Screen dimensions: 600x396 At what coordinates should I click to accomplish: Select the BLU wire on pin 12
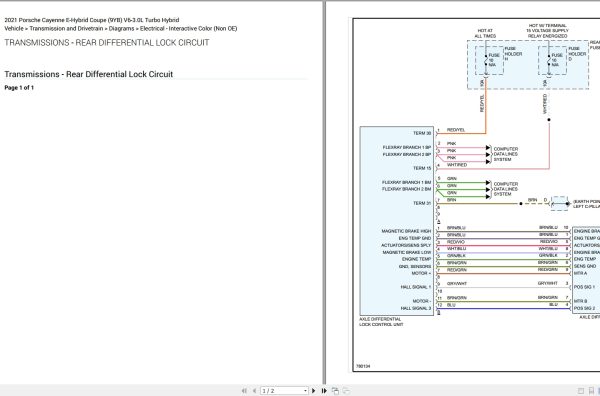(x=503, y=308)
